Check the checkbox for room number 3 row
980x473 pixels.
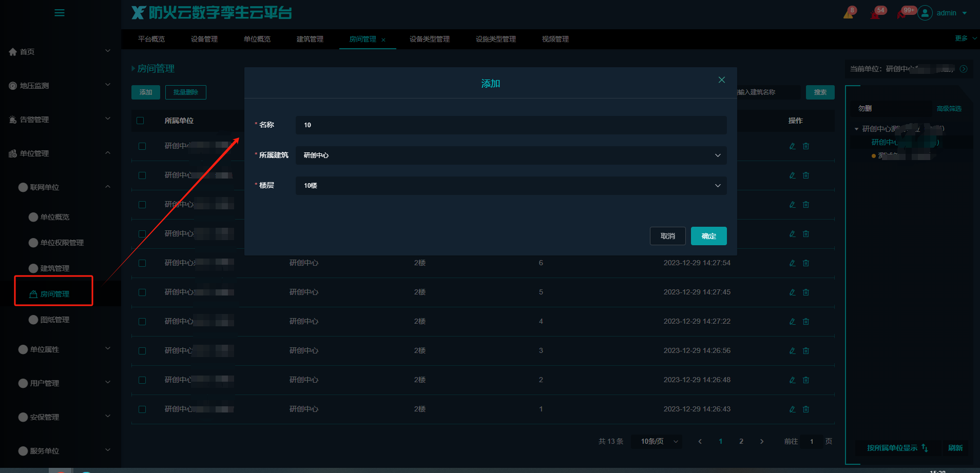click(x=142, y=351)
